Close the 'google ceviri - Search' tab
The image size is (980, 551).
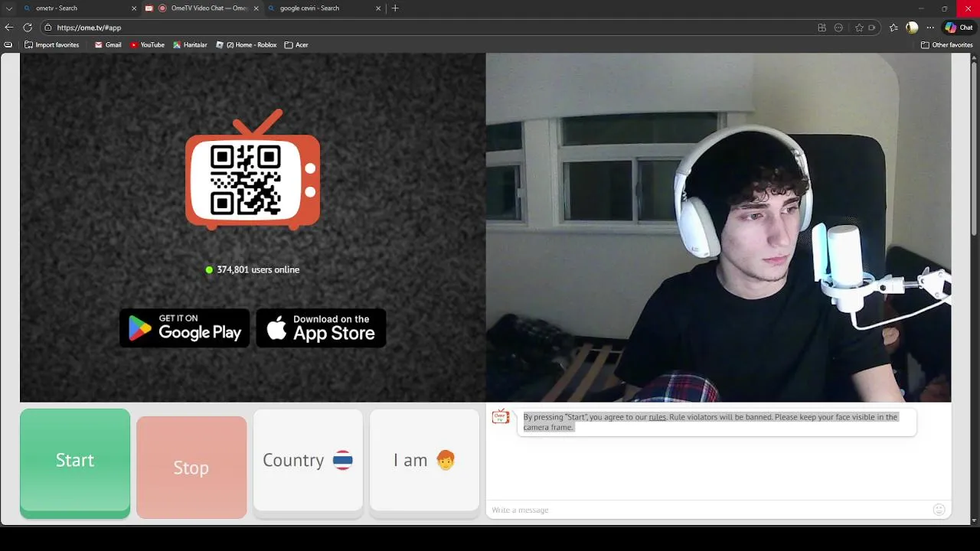(378, 8)
